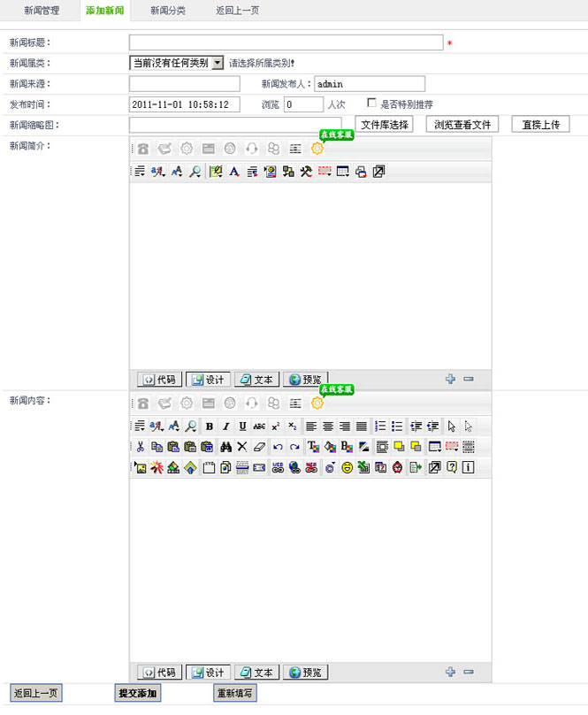Switch to the 新闻分类 tab

click(x=167, y=11)
